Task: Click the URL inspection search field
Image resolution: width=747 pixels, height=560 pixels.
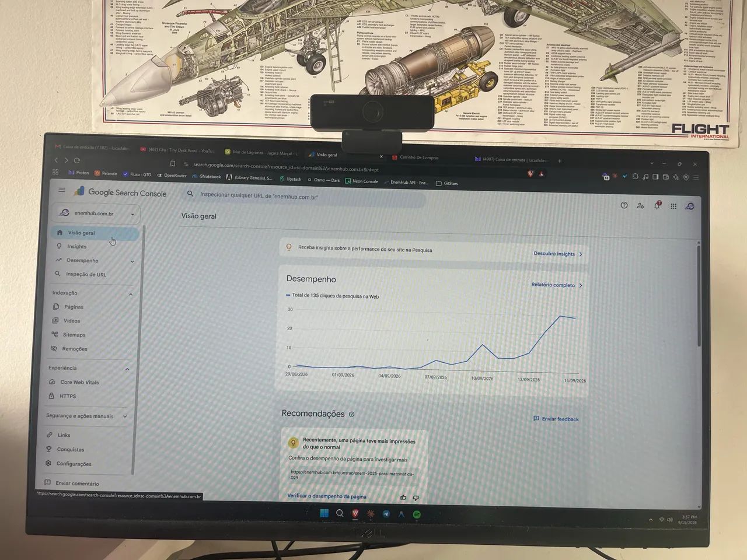Action: click(x=303, y=197)
